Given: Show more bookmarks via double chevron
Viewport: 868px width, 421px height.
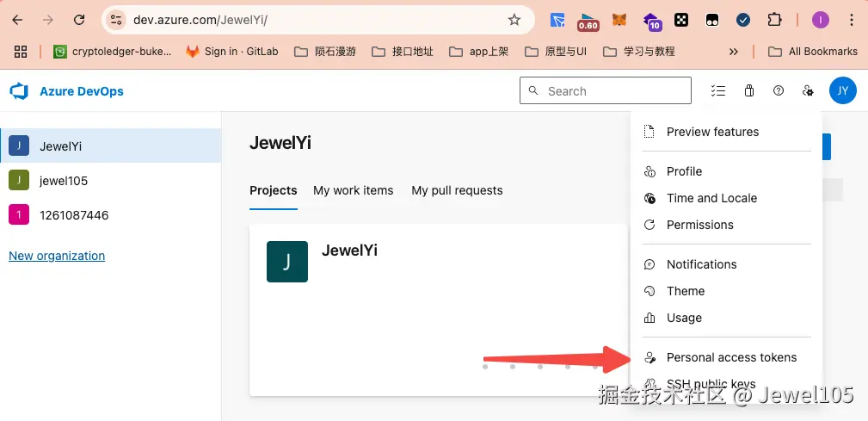Looking at the screenshot, I should (734, 52).
